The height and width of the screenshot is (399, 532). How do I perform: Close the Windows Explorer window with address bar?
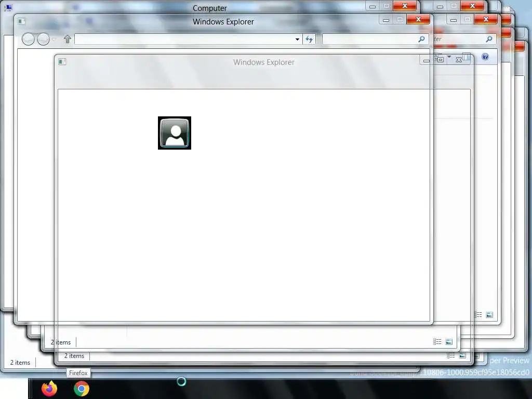[x=418, y=19]
